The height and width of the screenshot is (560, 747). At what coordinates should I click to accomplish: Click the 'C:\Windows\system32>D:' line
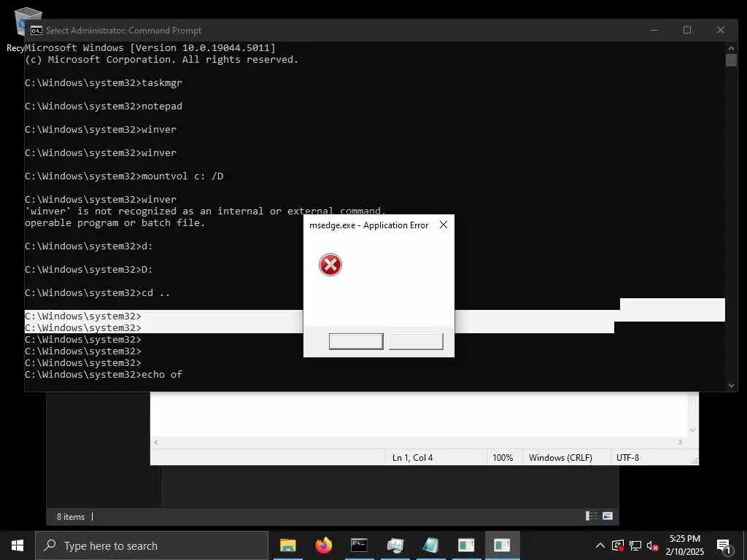coord(88,270)
